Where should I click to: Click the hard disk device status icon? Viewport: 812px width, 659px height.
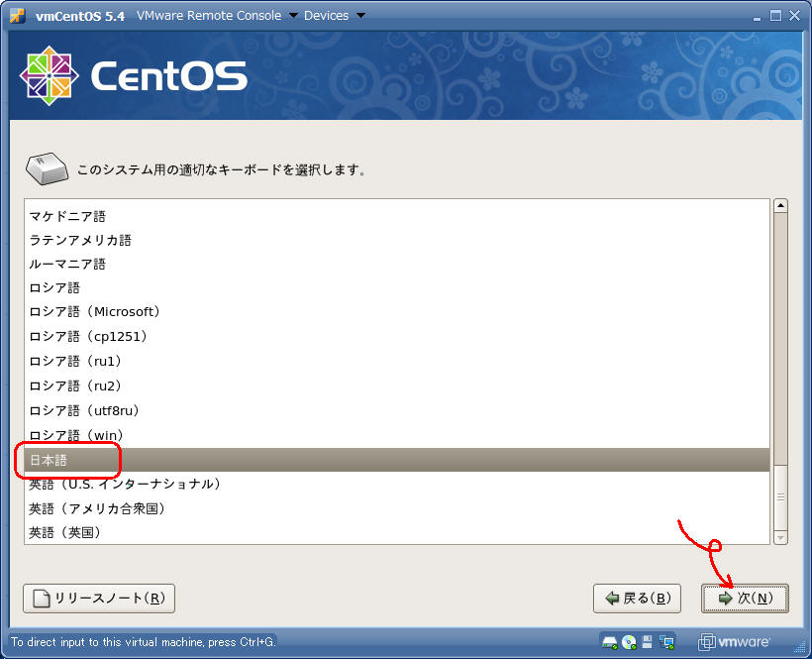pyautogui.click(x=610, y=641)
